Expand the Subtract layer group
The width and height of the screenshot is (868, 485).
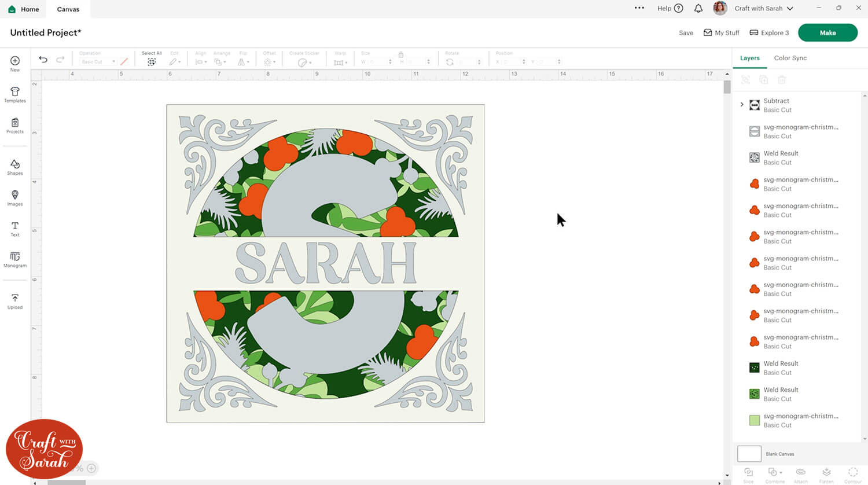click(742, 105)
